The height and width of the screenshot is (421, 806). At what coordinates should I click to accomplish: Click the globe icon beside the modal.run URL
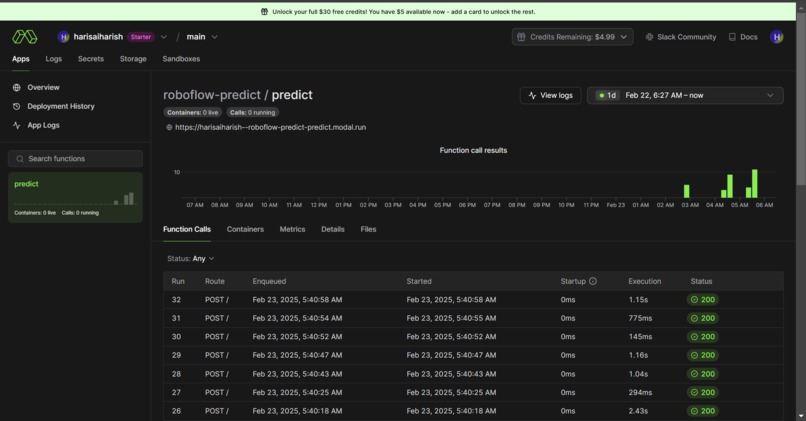tap(169, 127)
